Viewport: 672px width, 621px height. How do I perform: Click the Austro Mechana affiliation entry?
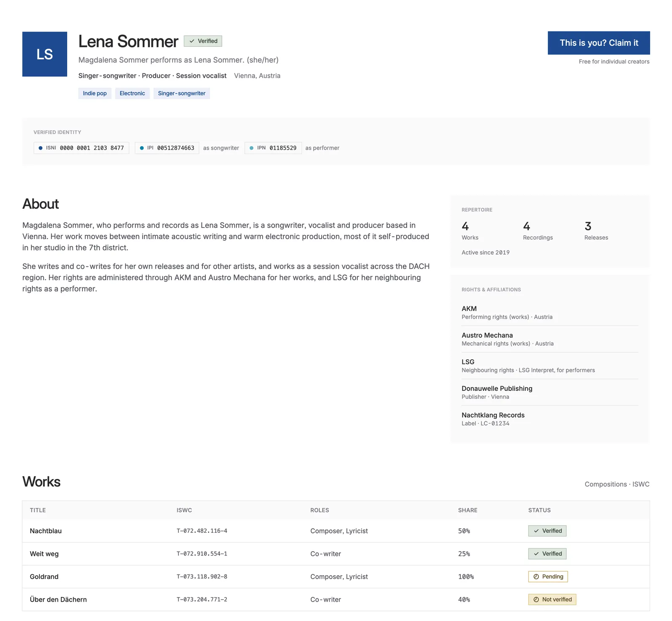point(550,339)
